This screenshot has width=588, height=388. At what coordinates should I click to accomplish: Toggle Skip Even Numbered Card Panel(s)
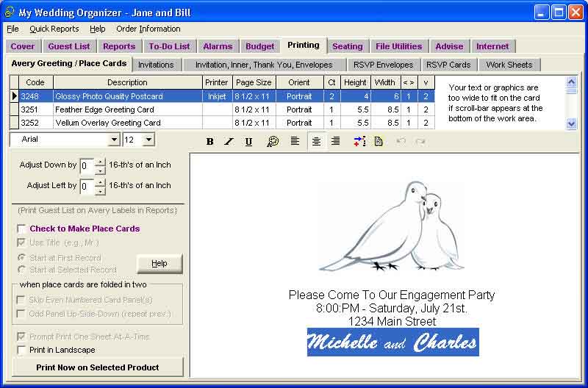(x=21, y=300)
